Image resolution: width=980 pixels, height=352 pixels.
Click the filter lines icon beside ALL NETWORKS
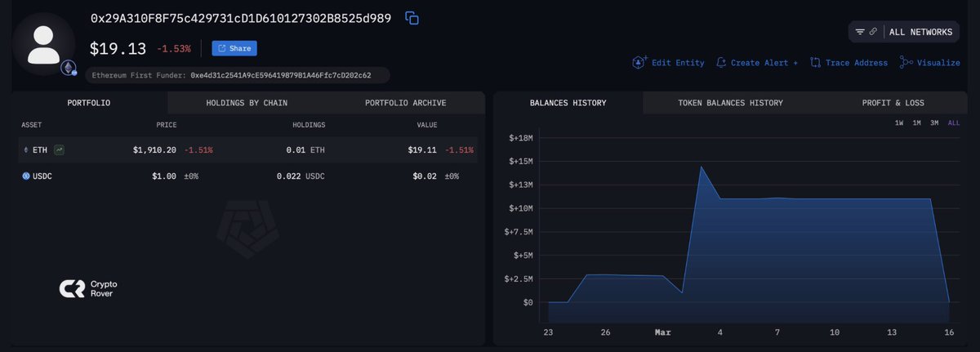tap(860, 32)
